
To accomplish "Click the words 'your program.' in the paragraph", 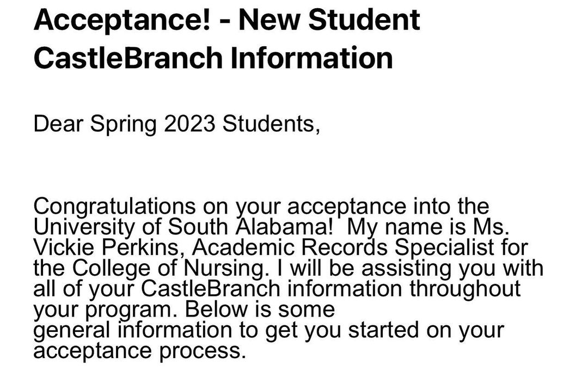I will point(107,310).
